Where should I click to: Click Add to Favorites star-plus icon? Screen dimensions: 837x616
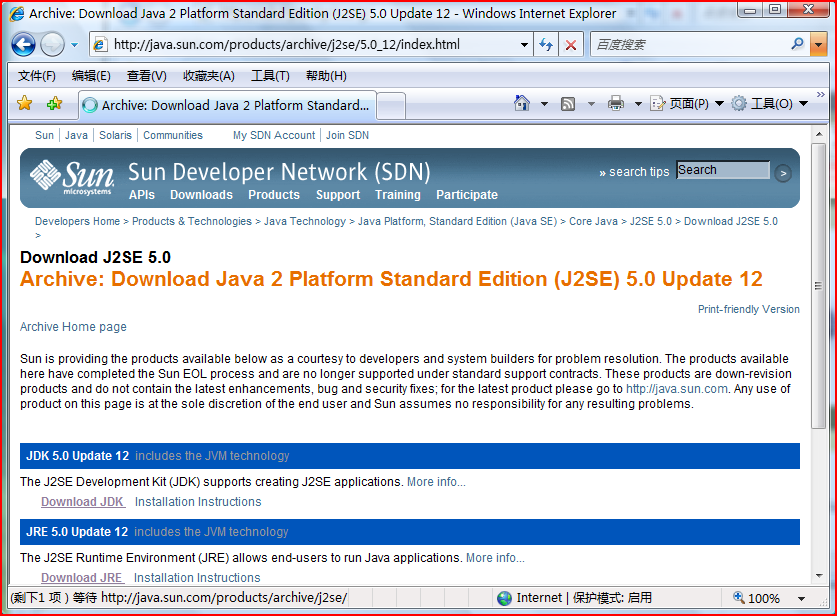coord(54,103)
